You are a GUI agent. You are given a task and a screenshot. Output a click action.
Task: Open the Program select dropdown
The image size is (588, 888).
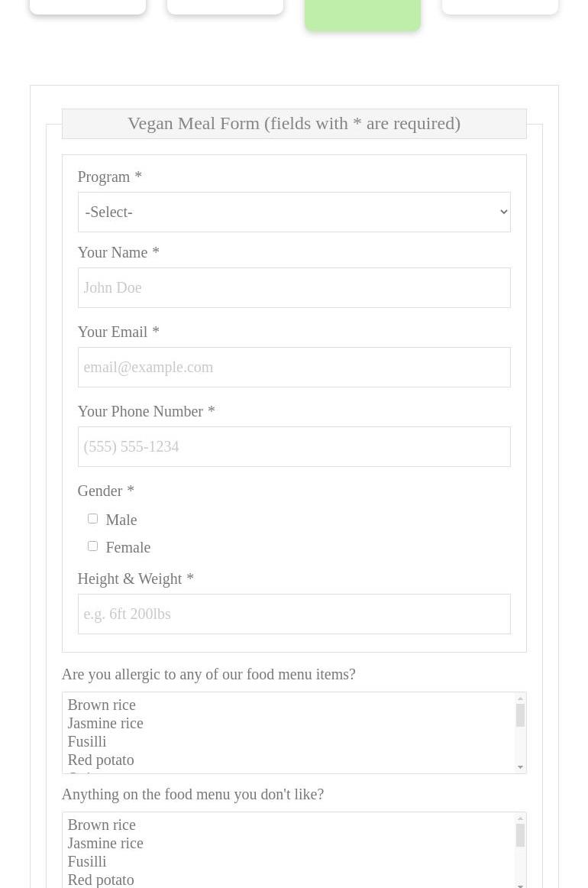[x=294, y=212]
